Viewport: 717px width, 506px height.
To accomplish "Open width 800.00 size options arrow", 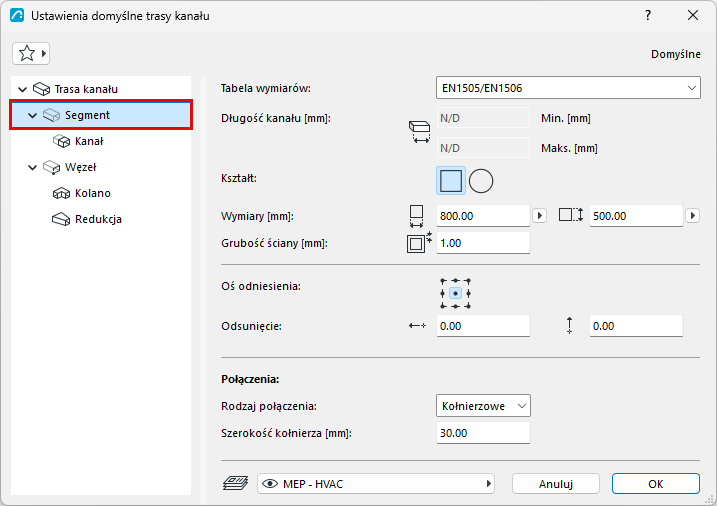I will pos(540,216).
